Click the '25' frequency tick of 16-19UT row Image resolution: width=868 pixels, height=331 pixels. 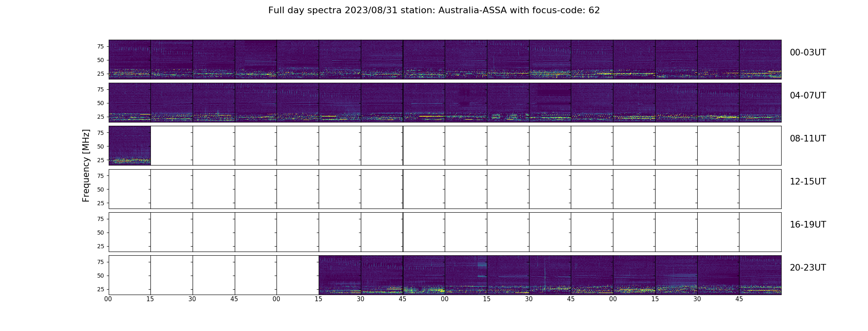(100, 246)
